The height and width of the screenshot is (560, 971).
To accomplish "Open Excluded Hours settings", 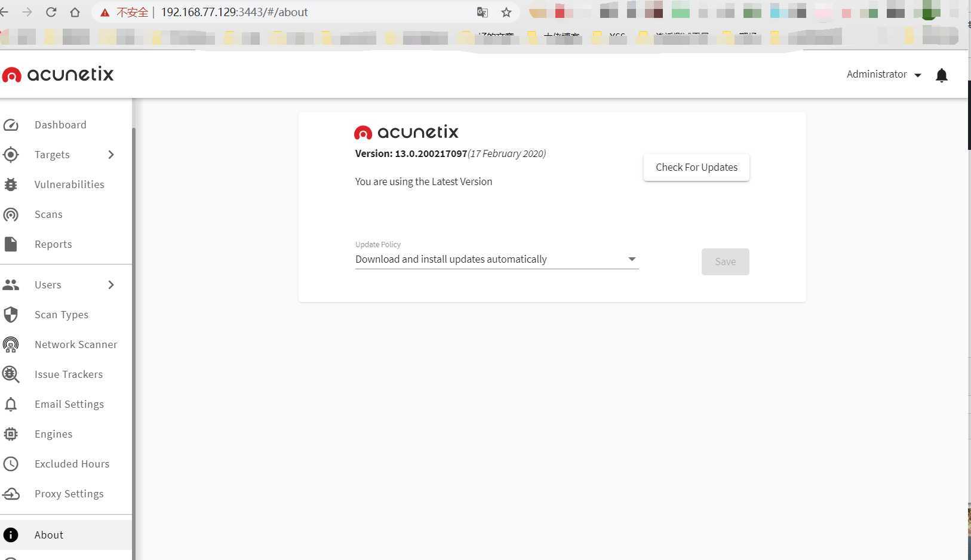I will click(x=66, y=464).
